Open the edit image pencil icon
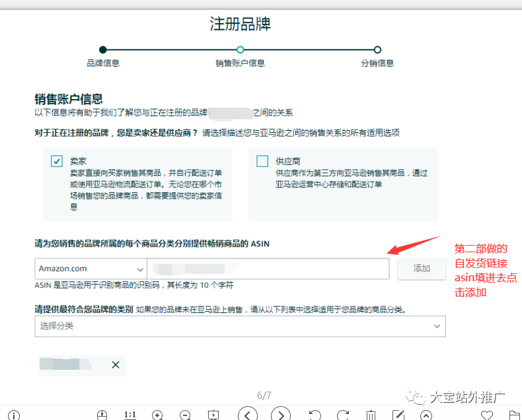 [x=398, y=415]
